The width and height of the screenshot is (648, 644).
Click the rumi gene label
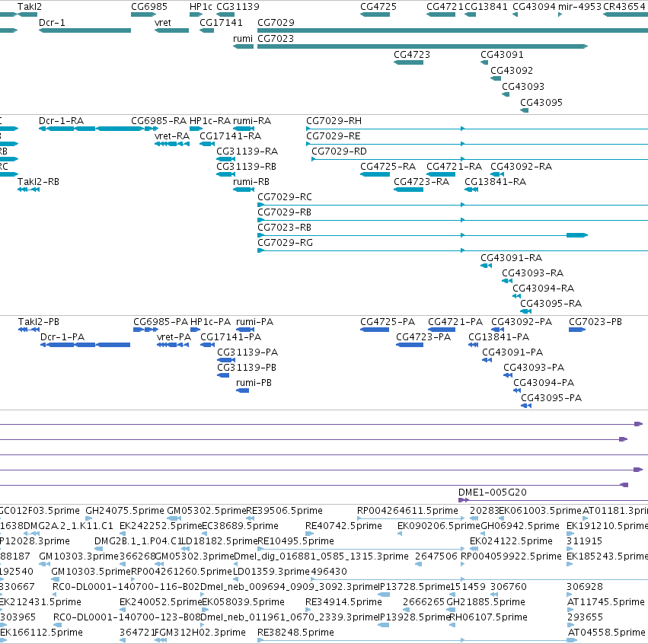point(243,38)
